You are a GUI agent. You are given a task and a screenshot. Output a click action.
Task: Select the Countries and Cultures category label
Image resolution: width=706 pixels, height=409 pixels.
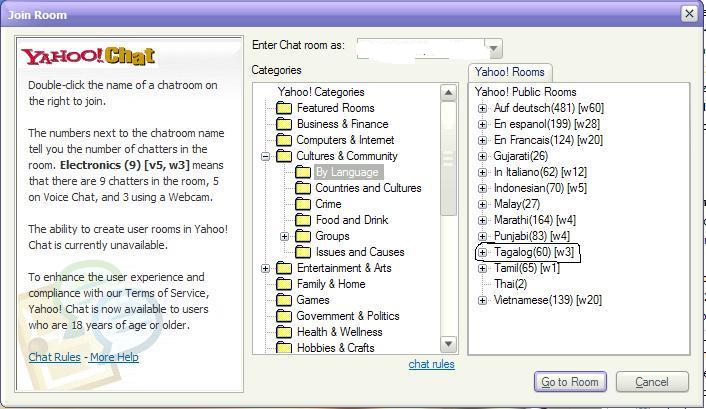click(368, 188)
